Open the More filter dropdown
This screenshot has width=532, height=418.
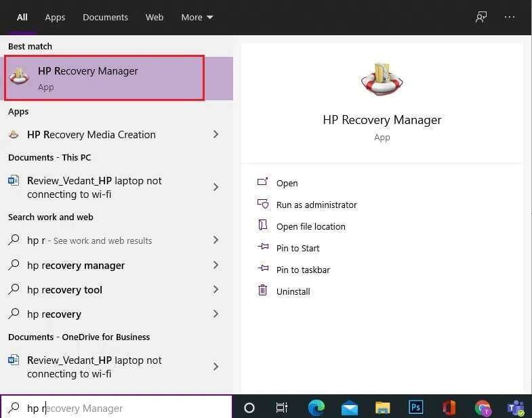(x=197, y=18)
